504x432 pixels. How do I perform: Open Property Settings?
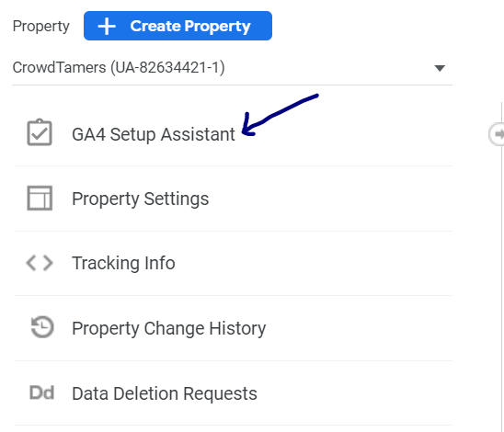(234, 199)
